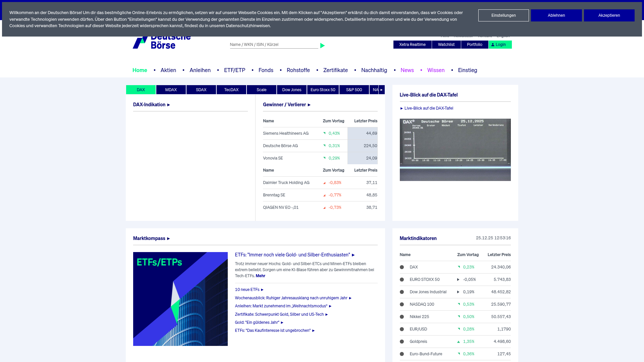Image resolution: width=644 pixels, height=362 pixels.
Task: Click the dot icon beside Goldpreis
Action: pyautogui.click(x=402, y=342)
